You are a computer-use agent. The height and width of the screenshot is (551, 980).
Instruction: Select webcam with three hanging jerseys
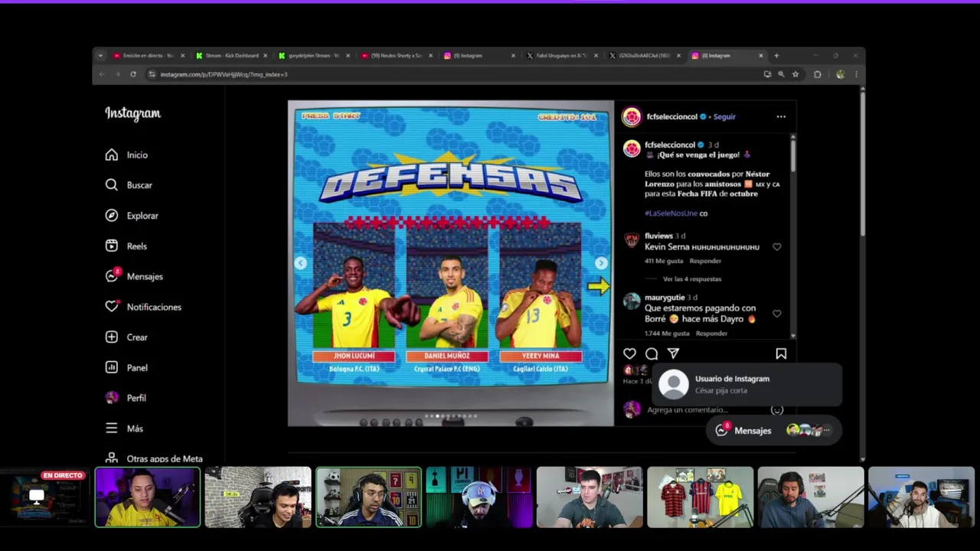(700, 497)
